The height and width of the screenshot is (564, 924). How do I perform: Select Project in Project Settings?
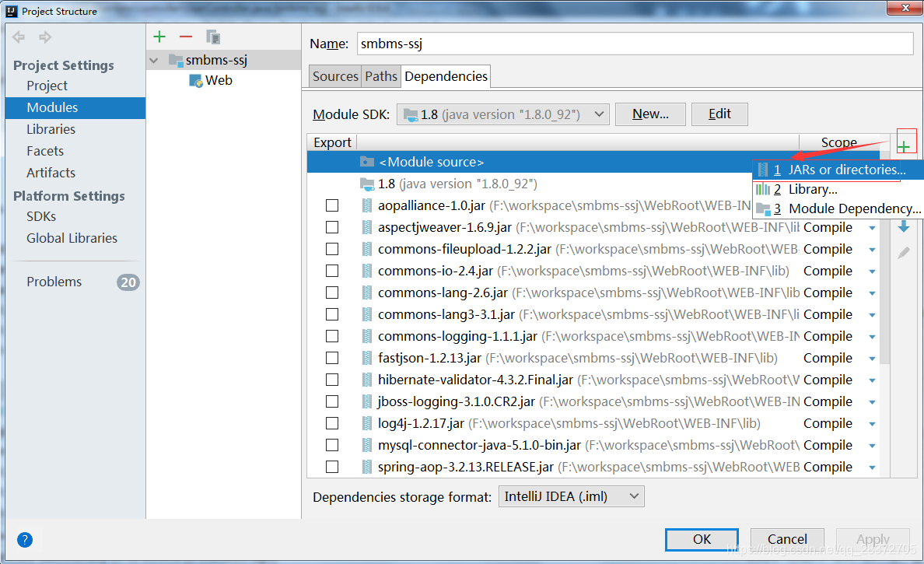tap(75, 86)
